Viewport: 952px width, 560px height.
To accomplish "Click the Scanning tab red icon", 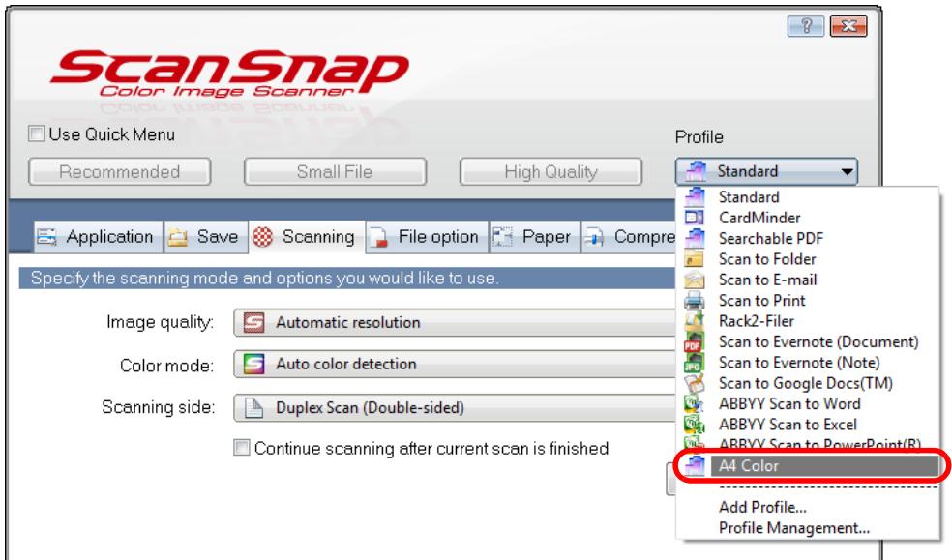I will [262, 237].
